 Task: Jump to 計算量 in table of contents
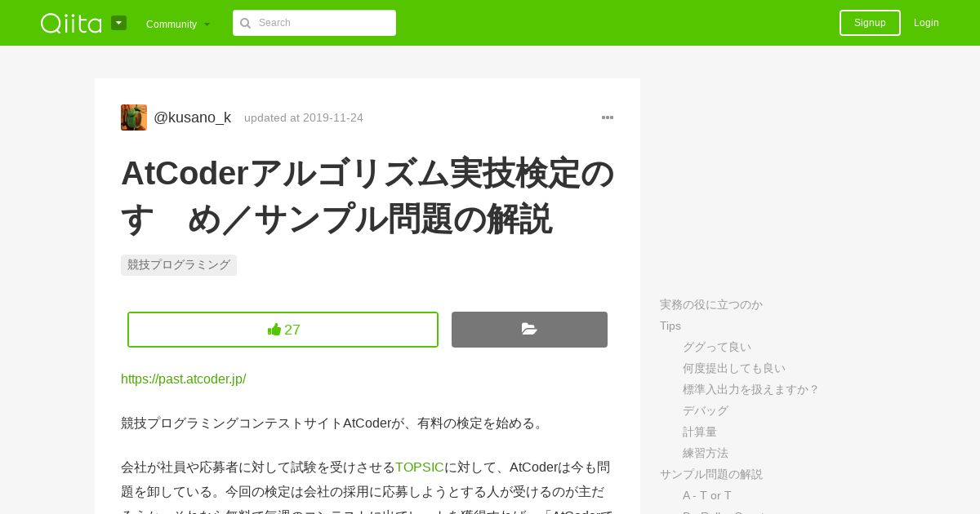(700, 432)
